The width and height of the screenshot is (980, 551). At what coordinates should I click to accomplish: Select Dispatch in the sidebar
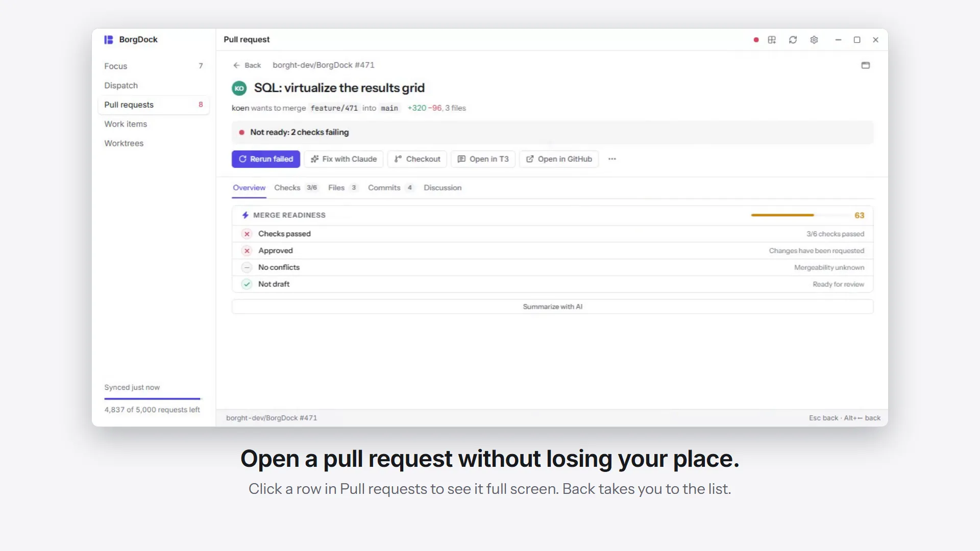154,86
